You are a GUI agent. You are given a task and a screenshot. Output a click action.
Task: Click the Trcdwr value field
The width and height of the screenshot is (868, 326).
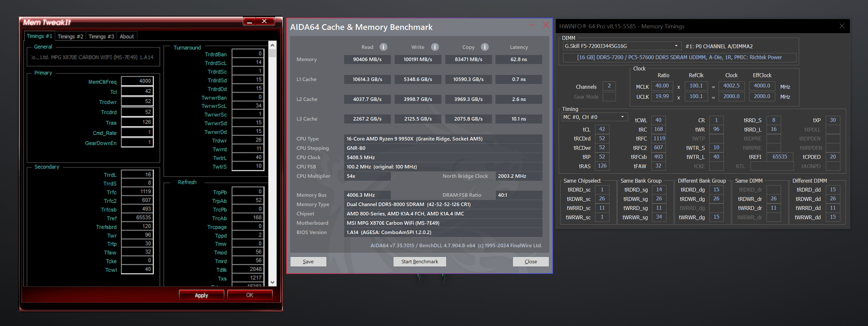(x=137, y=101)
